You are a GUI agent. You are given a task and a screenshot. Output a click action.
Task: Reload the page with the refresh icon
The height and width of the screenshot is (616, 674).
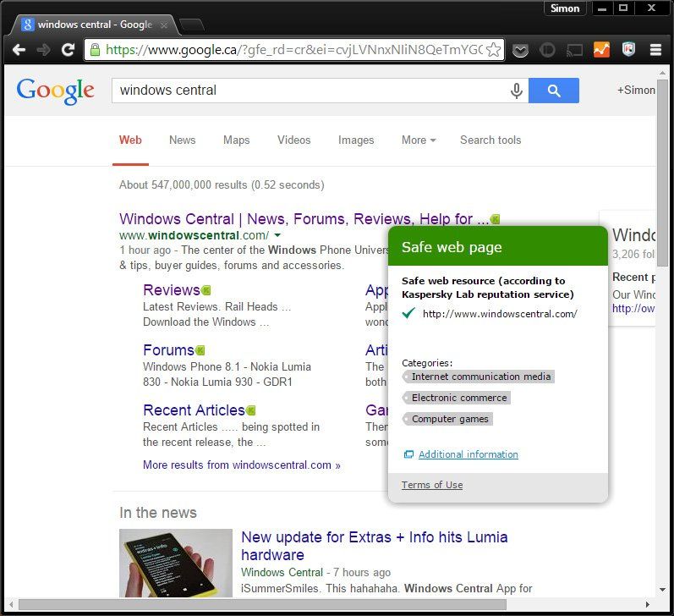tap(68, 50)
